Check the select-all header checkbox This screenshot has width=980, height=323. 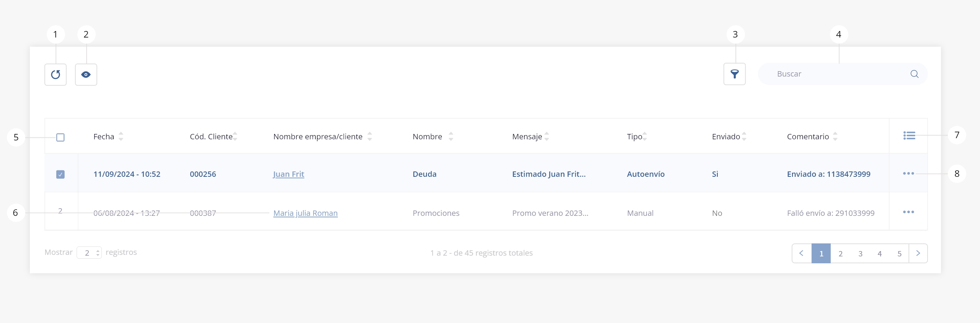click(60, 137)
